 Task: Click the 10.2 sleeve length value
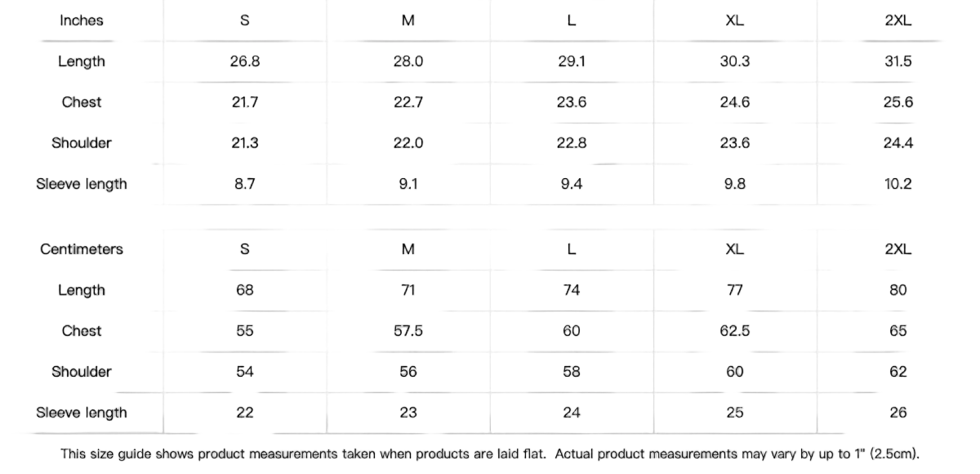[x=898, y=184]
